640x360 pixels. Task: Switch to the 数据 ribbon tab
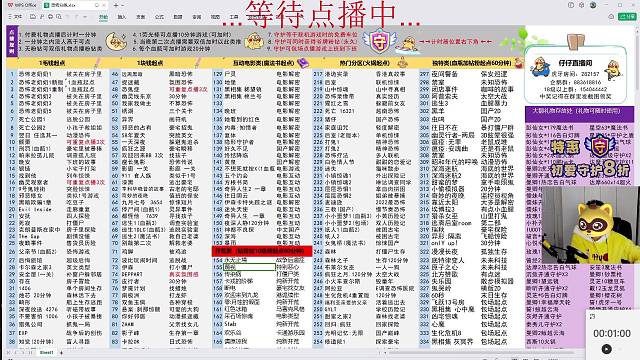[x=178, y=17]
